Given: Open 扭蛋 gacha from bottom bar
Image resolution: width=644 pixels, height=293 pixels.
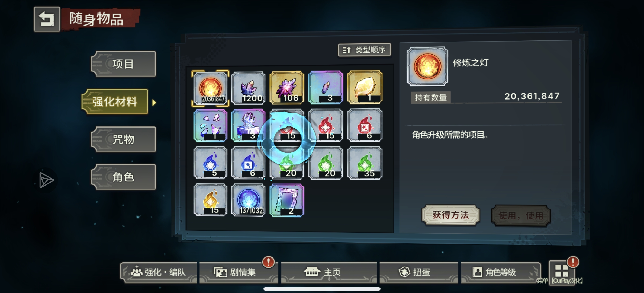Looking at the screenshot, I should point(419,272).
